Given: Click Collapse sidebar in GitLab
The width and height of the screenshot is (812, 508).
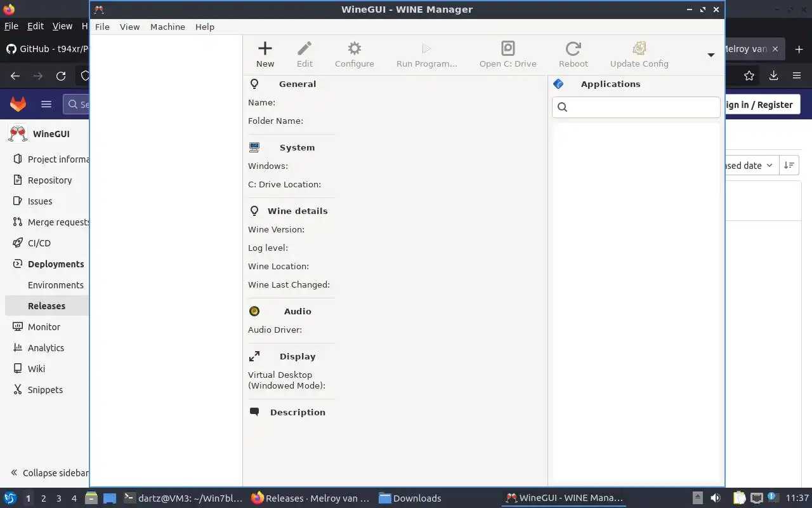Looking at the screenshot, I should pyautogui.click(x=49, y=473).
